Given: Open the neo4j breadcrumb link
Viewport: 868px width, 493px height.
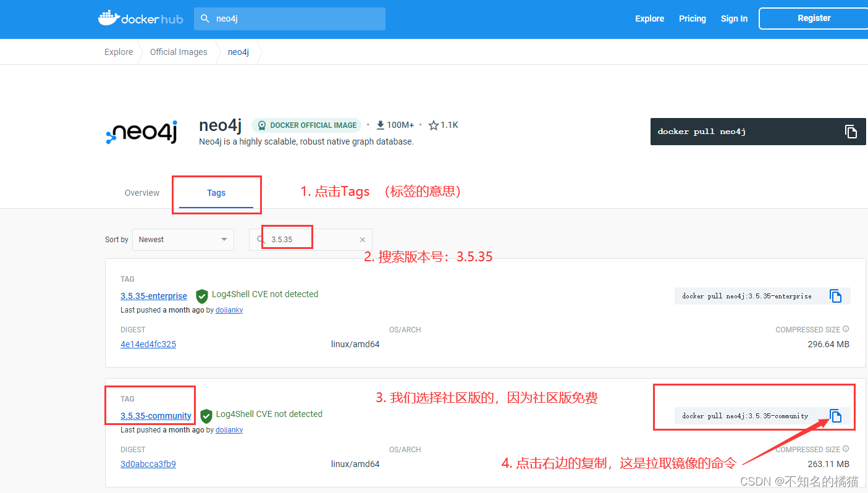Looking at the screenshot, I should click(x=238, y=52).
